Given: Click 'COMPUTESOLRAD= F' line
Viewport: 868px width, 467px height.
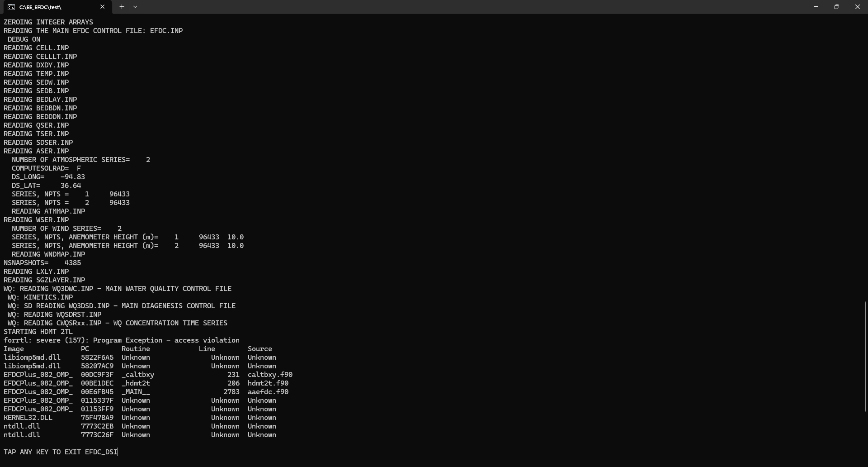Looking at the screenshot, I should pyautogui.click(x=46, y=168).
